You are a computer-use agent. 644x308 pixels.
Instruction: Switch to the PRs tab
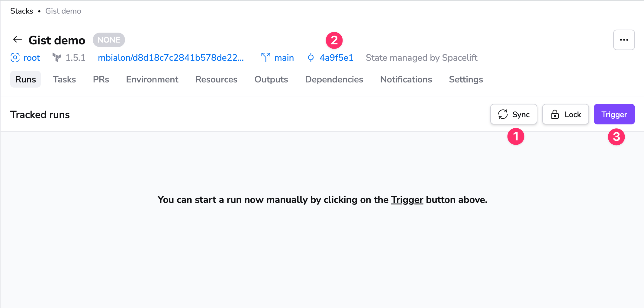101,79
